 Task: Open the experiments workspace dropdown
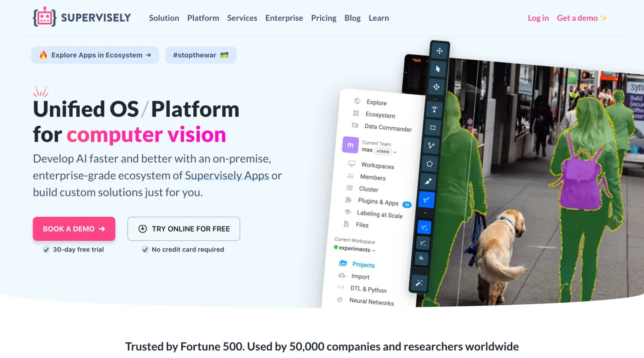click(x=374, y=250)
